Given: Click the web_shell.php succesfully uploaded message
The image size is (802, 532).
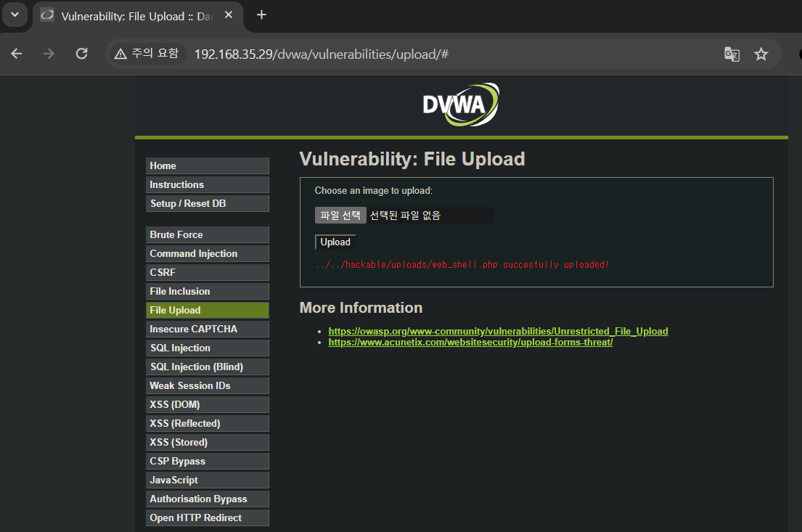Looking at the screenshot, I should tap(462, 264).
